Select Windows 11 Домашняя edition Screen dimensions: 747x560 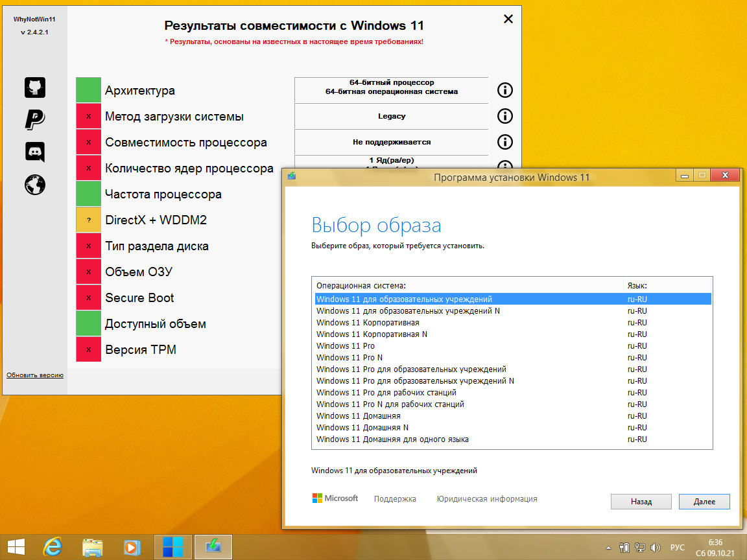[x=359, y=415]
